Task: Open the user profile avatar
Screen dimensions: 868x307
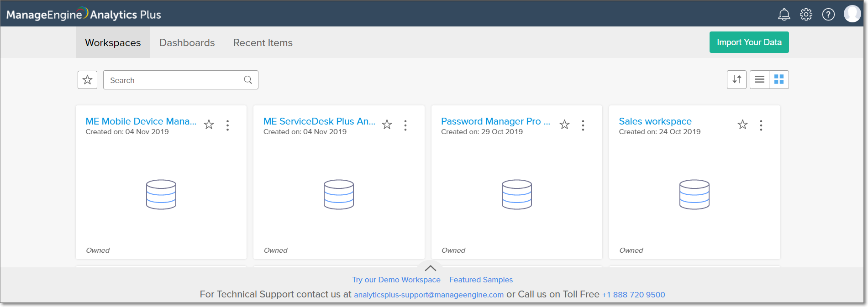Action: tap(852, 14)
